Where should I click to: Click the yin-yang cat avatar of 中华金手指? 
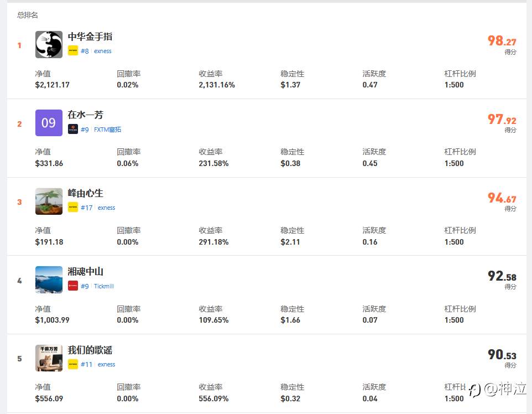click(49, 44)
